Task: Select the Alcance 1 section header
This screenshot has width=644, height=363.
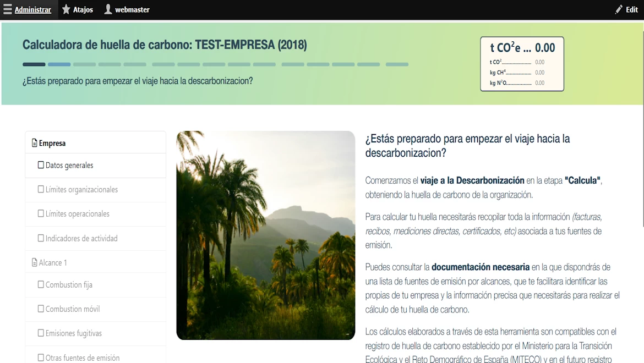Action: click(95, 262)
